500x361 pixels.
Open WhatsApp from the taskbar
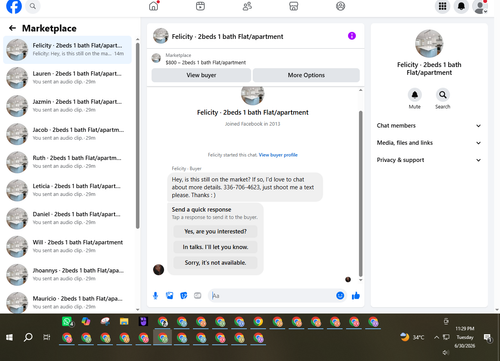[68, 322]
